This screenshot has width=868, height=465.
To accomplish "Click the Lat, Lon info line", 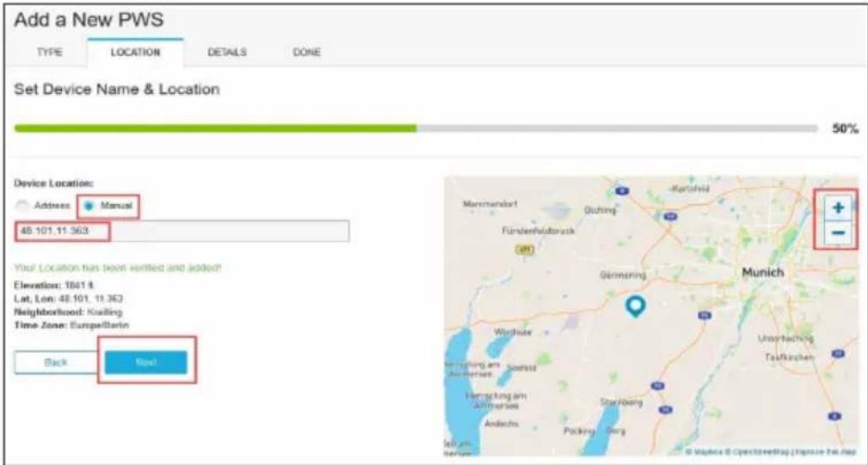I will pos(69,299).
